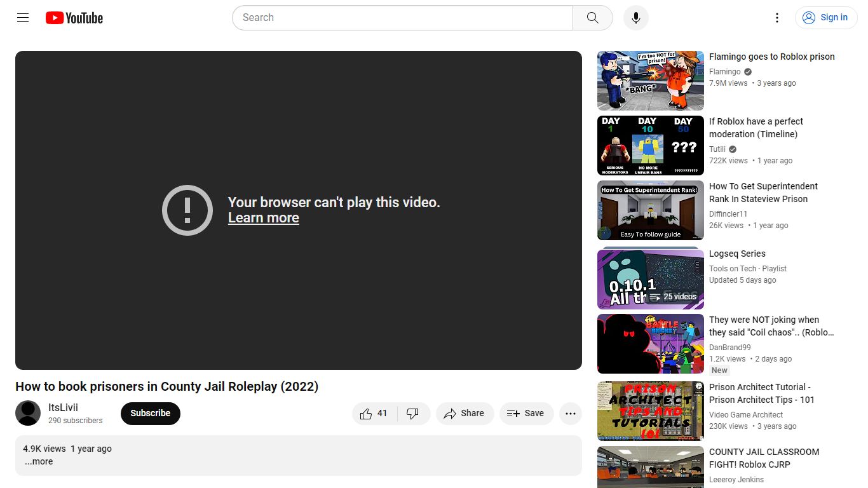Click the Tutili verified badge
Viewport: 868px width, 488px height.
pos(733,149)
